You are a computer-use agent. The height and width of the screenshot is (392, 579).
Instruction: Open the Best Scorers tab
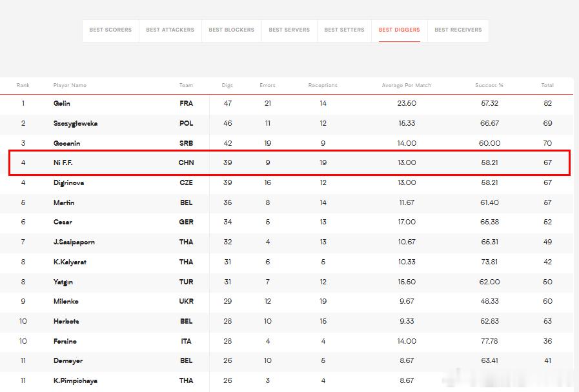coord(110,30)
